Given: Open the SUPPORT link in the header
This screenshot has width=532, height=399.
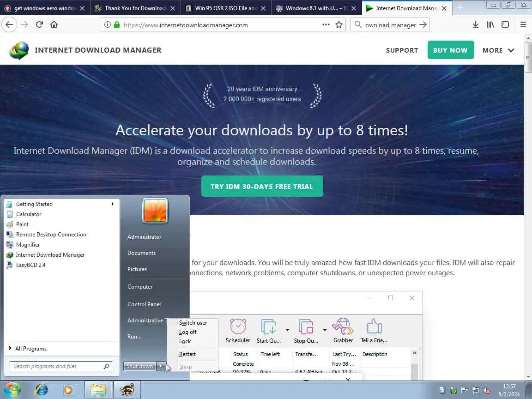Looking at the screenshot, I should click(402, 50).
